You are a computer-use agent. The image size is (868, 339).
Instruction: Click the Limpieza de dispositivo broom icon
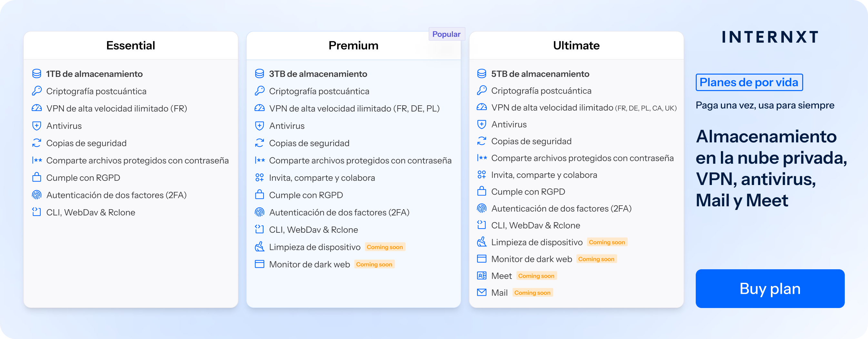pos(259,247)
